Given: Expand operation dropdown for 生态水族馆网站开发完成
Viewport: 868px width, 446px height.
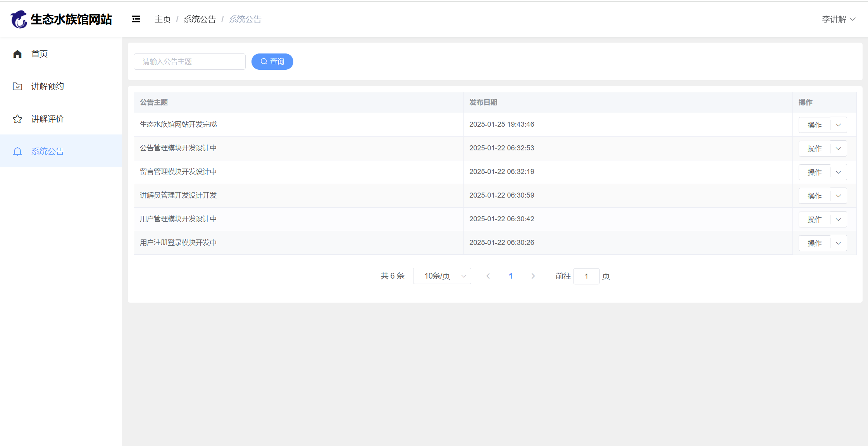Looking at the screenshot, I should [839, 125].
